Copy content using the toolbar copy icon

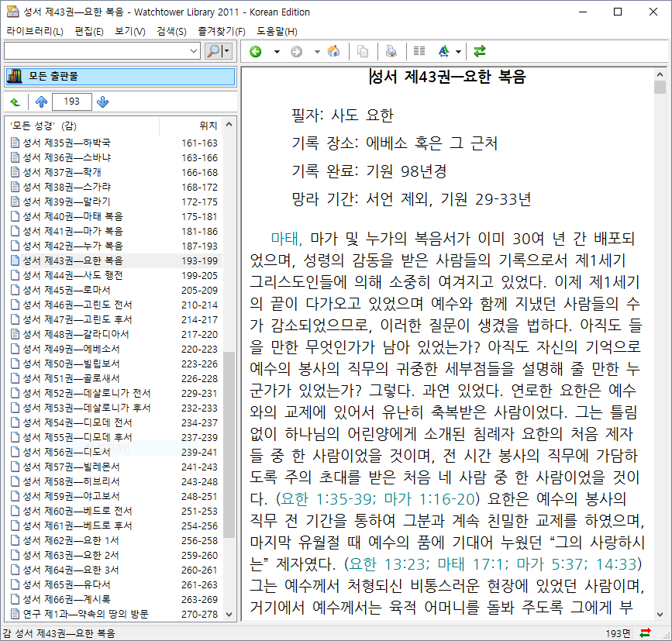coord(363,51)
